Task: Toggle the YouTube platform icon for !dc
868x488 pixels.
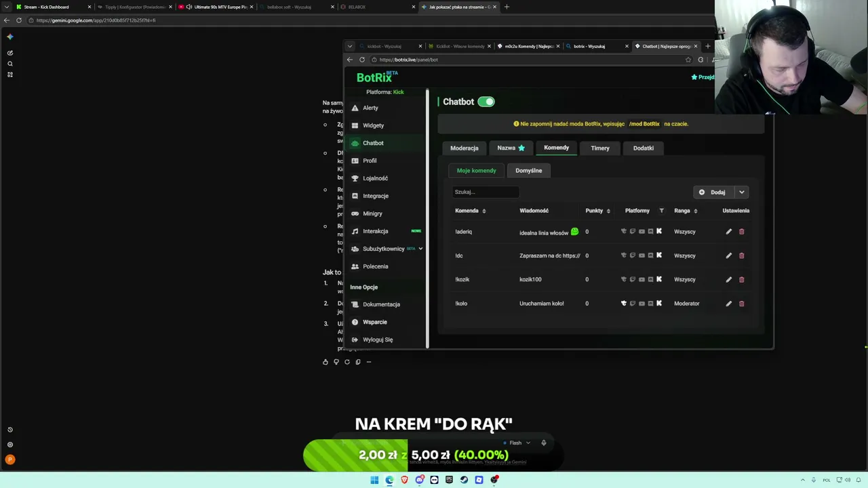Action: click(x=642, y=256)
